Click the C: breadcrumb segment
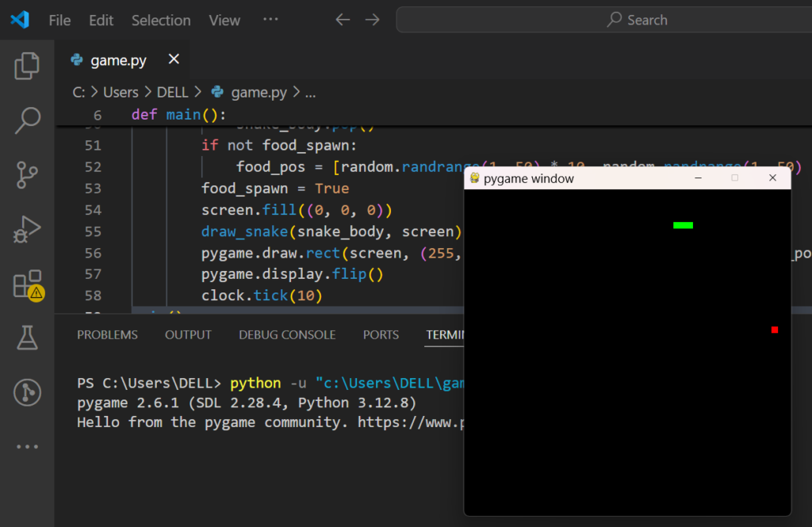 point(79,92)
